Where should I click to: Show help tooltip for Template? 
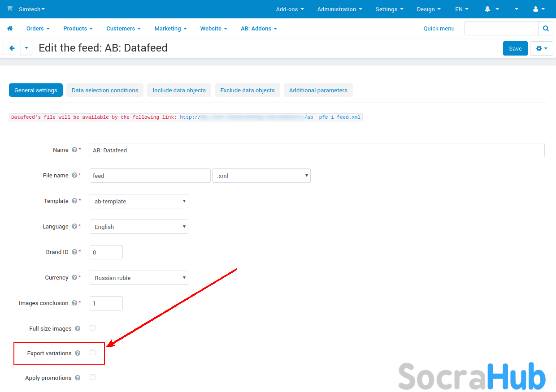(x=74, y=201)
